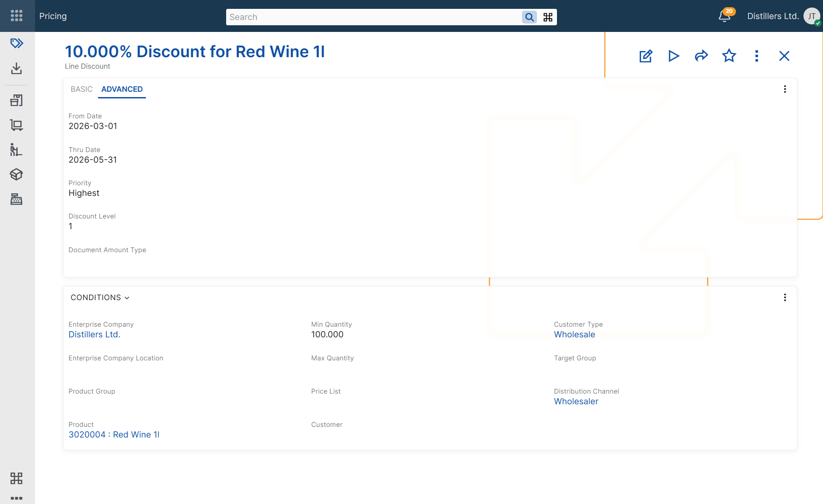Click the play/run action icon

click(x=674, y=56)
